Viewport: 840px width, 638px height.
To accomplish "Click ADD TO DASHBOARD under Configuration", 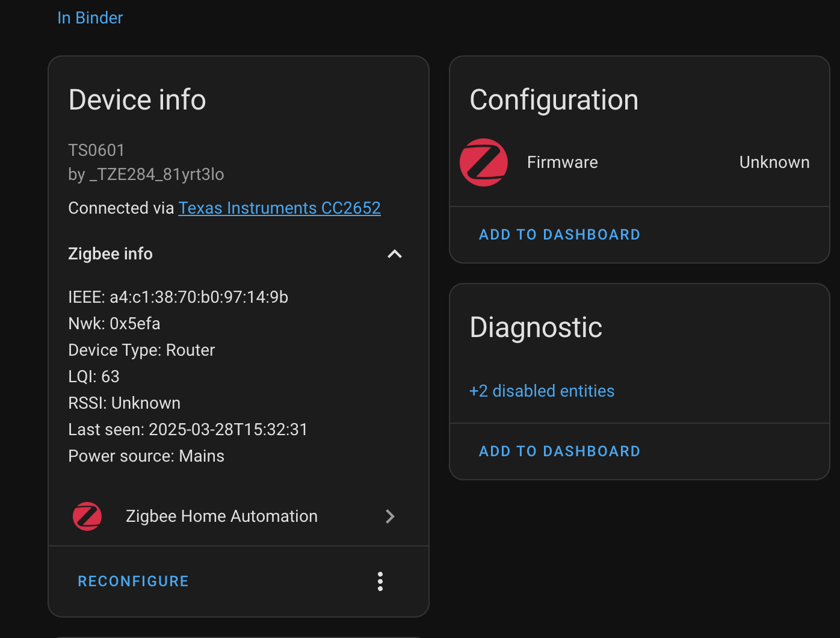I will click(559, 234).
